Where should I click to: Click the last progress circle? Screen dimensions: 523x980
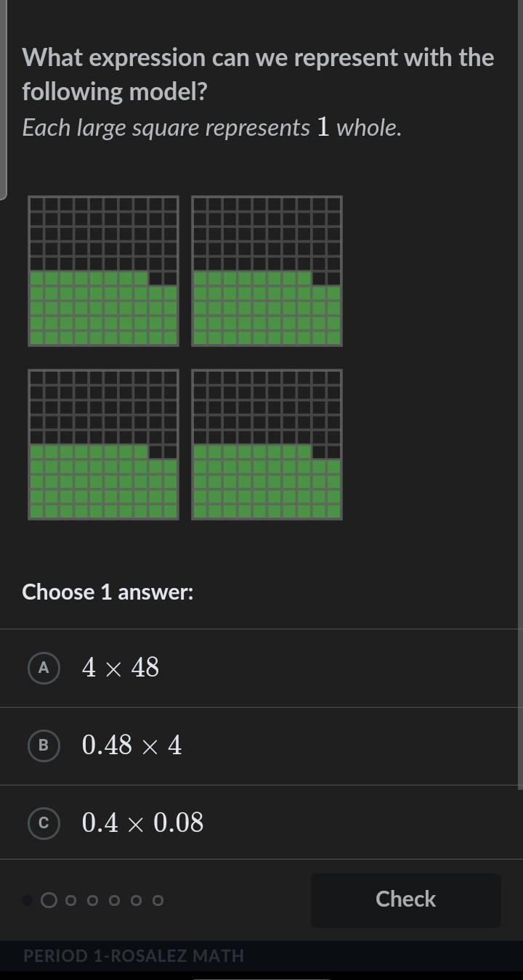coord(158,901)
